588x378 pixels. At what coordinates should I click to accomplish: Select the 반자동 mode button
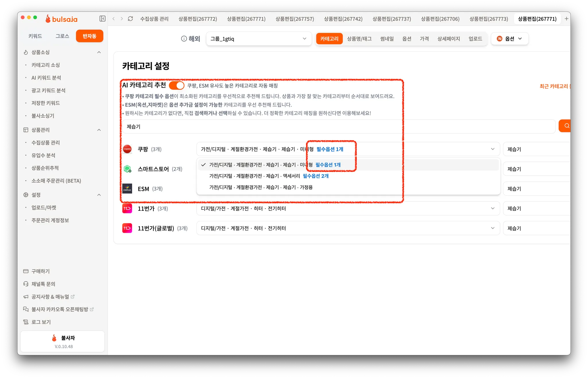coord(90,36)
